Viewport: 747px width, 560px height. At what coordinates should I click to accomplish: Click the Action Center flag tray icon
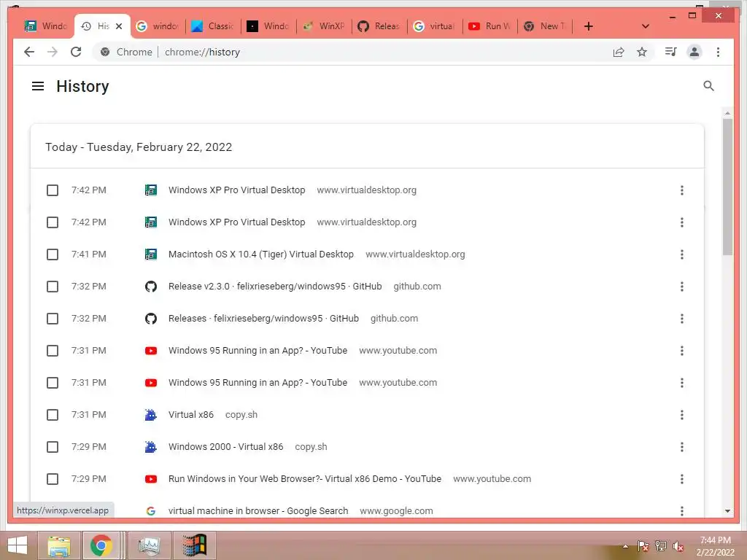[x=643, y=546]
